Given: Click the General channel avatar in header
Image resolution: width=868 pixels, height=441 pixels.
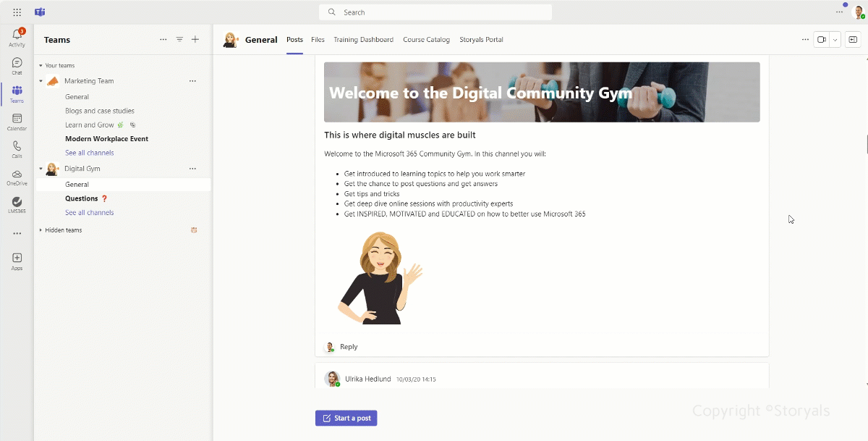Looking at the screenshot, I should pos(231,40).
